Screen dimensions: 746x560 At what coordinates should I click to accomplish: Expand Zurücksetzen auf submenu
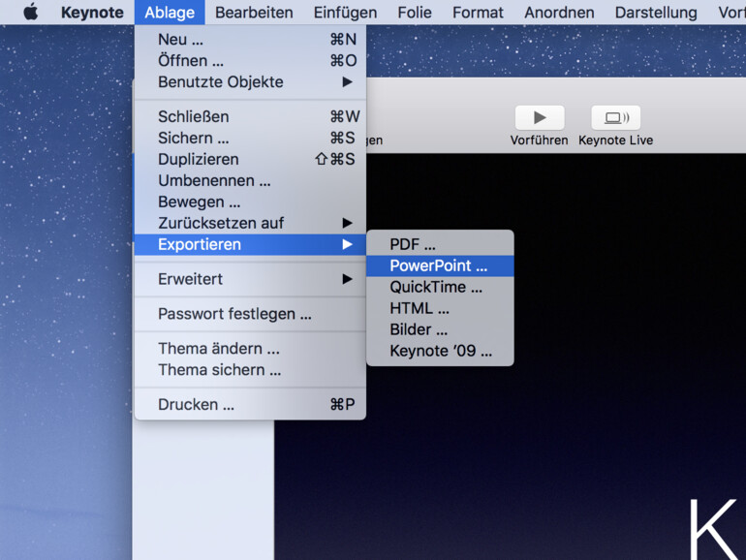click(x=250, y=223)
